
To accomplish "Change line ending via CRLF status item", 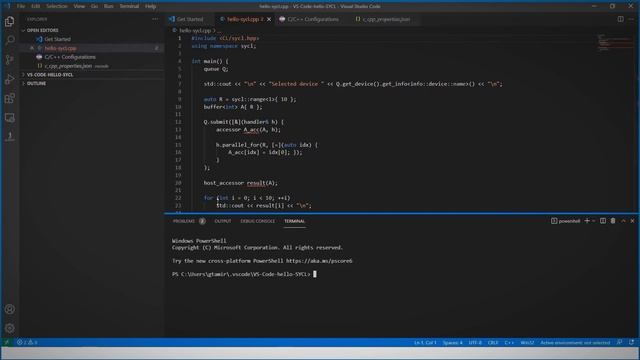I will tap(493, 342).
